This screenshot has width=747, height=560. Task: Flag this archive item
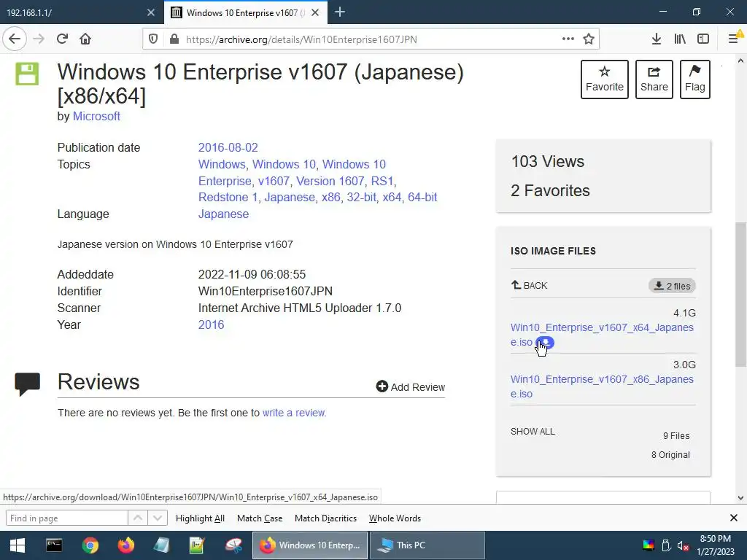[x=695, y=79]
